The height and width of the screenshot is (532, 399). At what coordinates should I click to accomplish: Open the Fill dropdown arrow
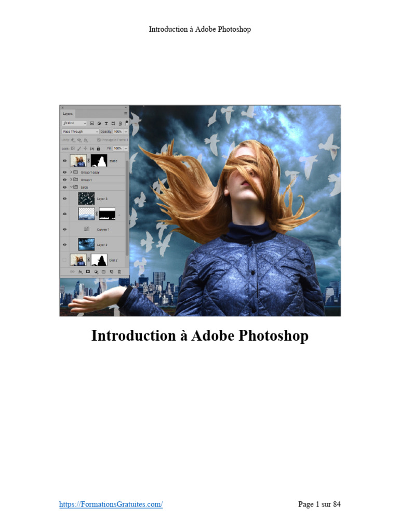tap(126, 148)
